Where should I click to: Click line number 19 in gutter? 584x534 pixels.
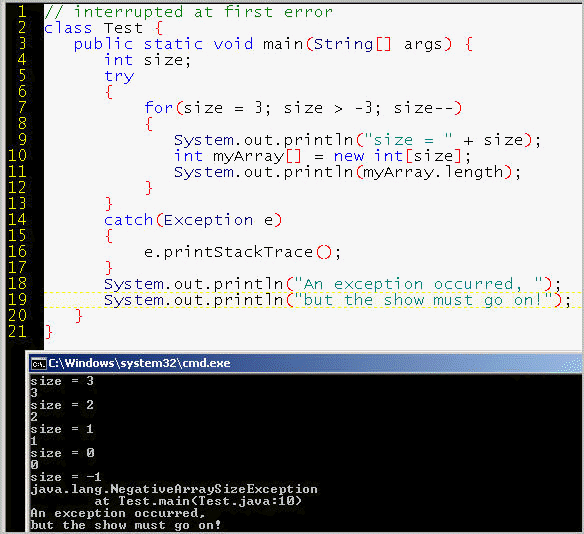(x=17, y=299)
